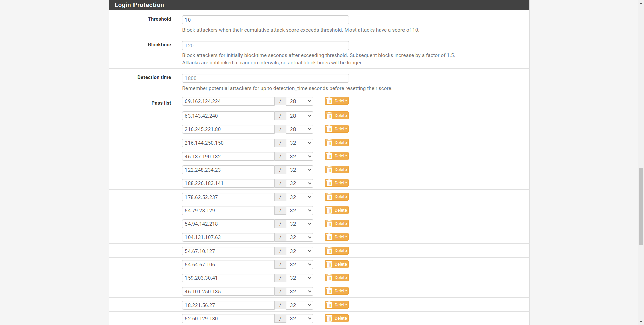644x325 pixels.
Task: Delete pass list entry 63.143.42.240
Action: [x=336, y=116]
